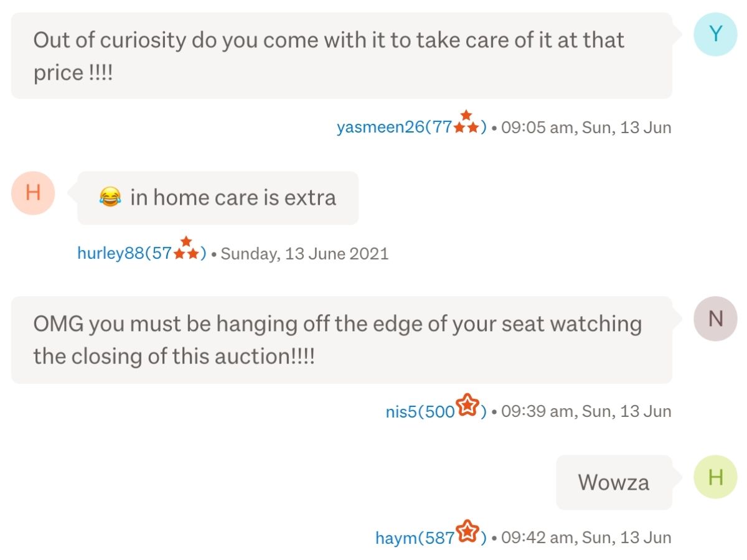Click the 'Out of curiosity' comment bubble
This screenshot has height=560, width=747.
point(342,55)
